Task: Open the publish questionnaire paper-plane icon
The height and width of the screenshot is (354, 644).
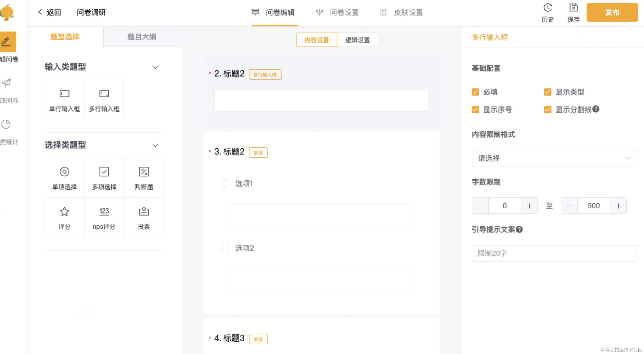Action: [6, 83]
